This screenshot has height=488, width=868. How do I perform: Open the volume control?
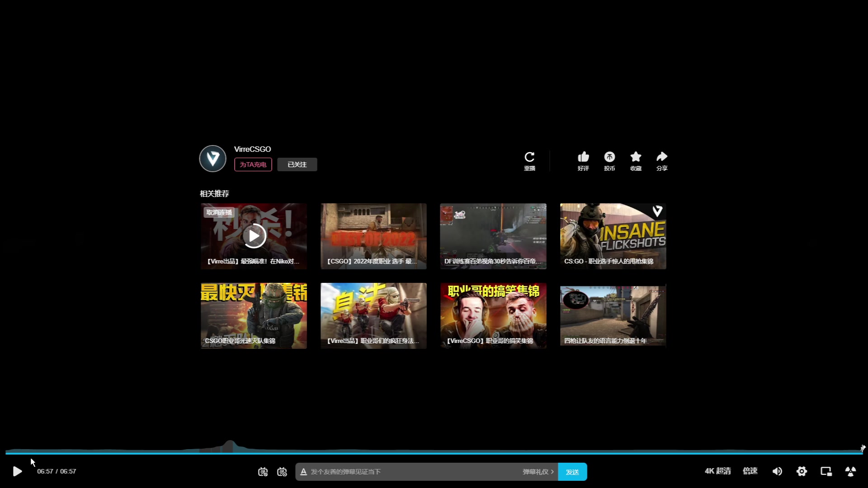tap(777, 471)
